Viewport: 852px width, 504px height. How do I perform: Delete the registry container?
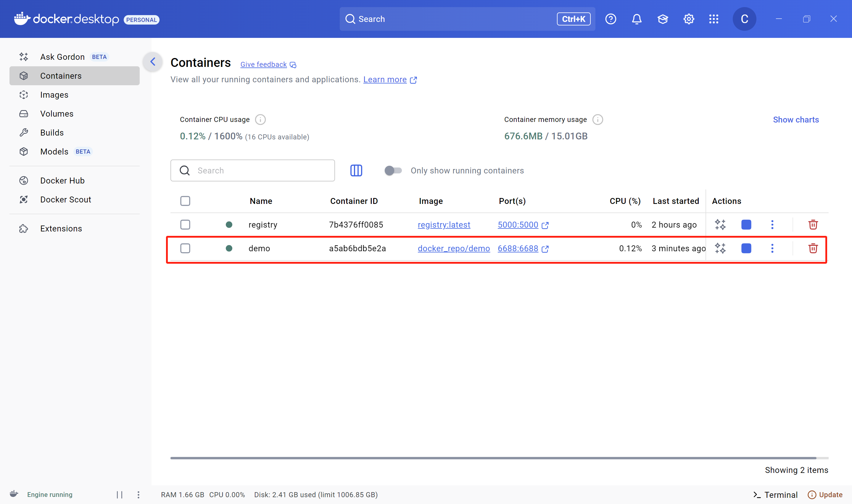(x=813, y=225)
